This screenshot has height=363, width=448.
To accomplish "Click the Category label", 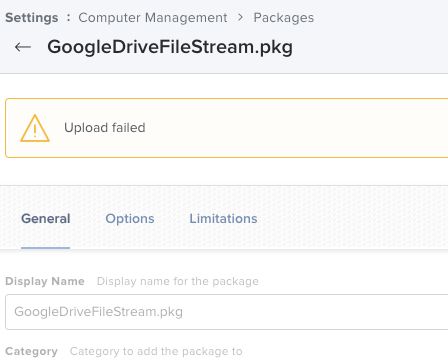I will (32, 351).
